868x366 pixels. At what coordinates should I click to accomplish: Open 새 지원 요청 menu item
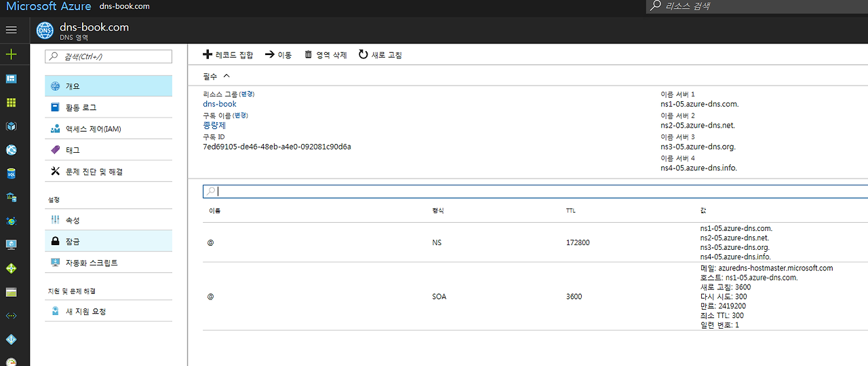coord(108,311)
